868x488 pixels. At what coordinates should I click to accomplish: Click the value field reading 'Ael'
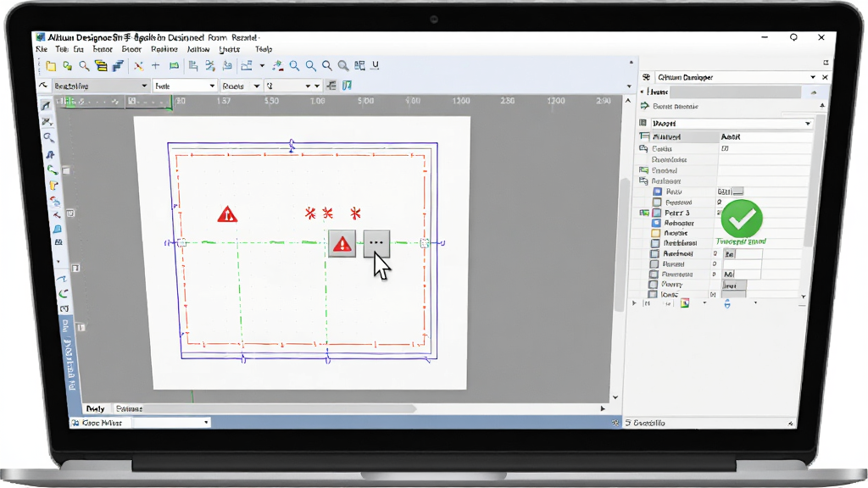point(742,274)
